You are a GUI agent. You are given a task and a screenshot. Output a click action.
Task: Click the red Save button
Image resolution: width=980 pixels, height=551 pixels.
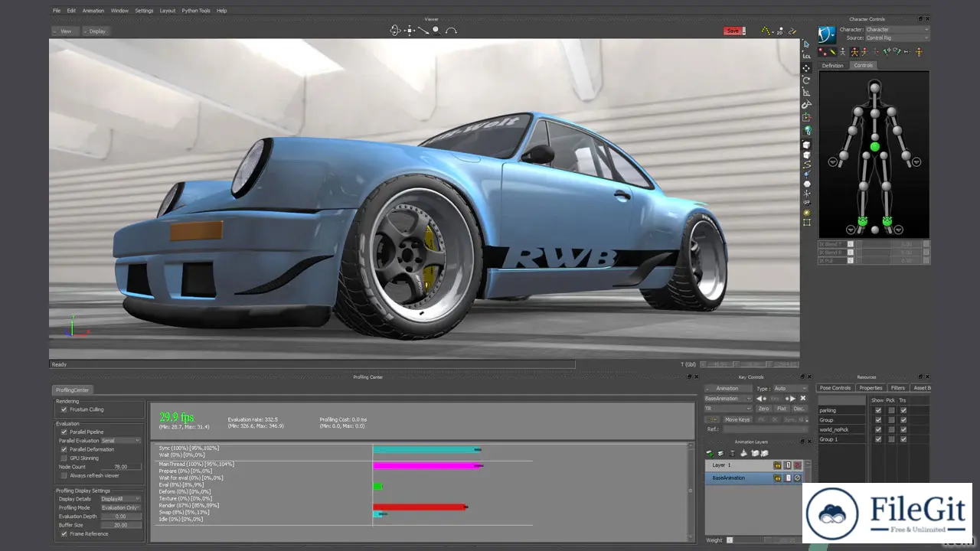(733, 31)
